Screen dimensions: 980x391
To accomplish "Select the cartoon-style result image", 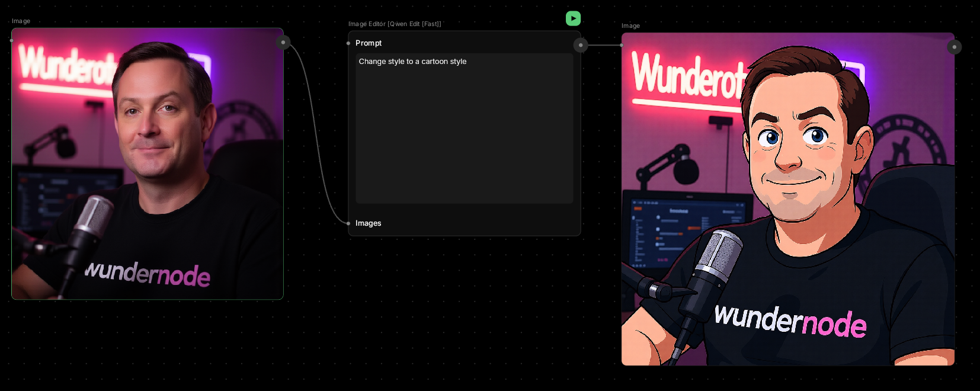I will [788, 199].
